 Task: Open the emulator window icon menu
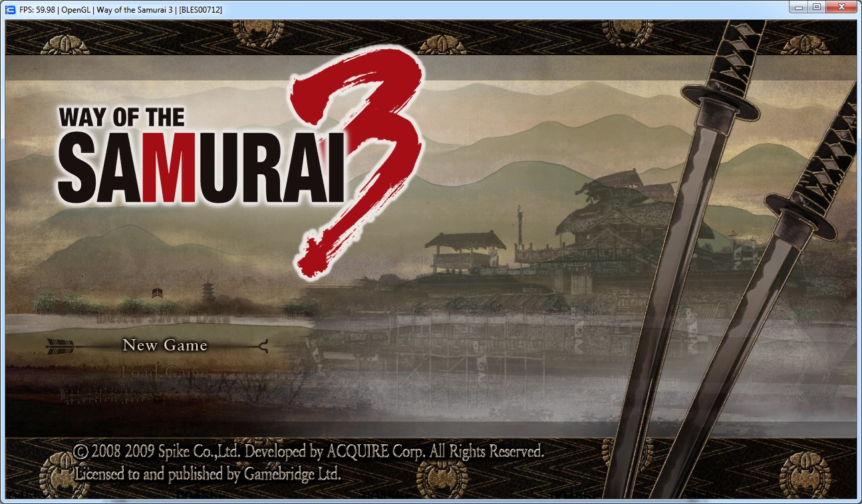10,9
